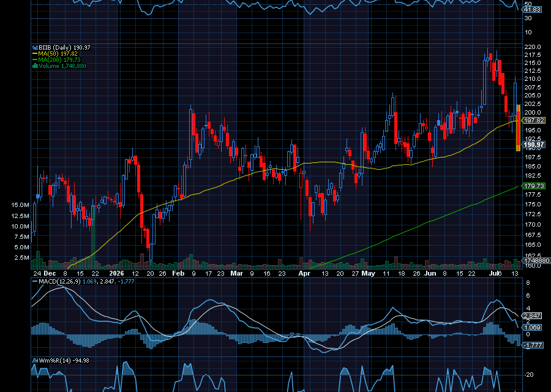Select the MA(200) 179.73 legend entry
Image resolution: width=551 pixels, height=392 pixels.
click(59, 60)
